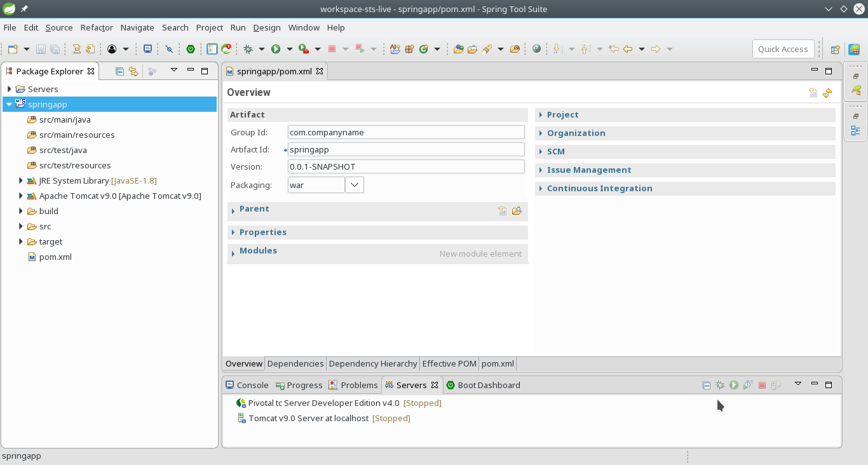Expand the Modules section
The width and height of the screenshot is (868, 465).
pos(234,253)
